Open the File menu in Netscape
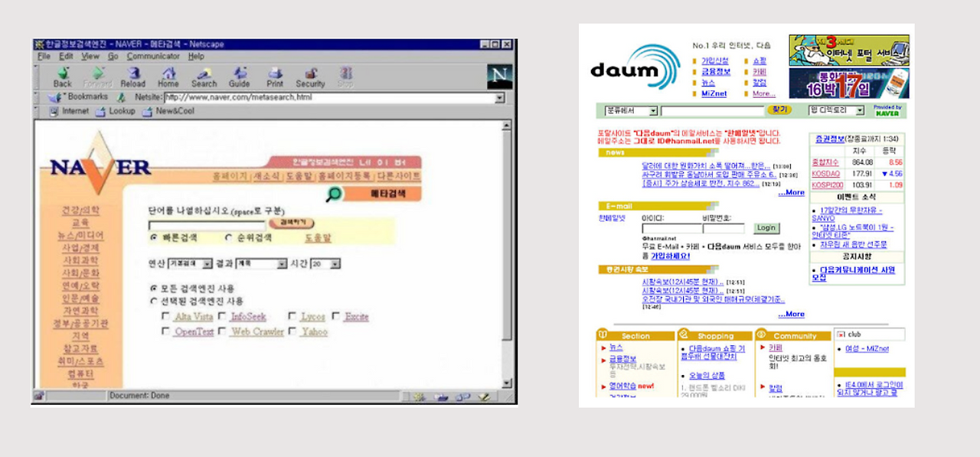Viewport: 980px width, 457px height. point(44,57)
